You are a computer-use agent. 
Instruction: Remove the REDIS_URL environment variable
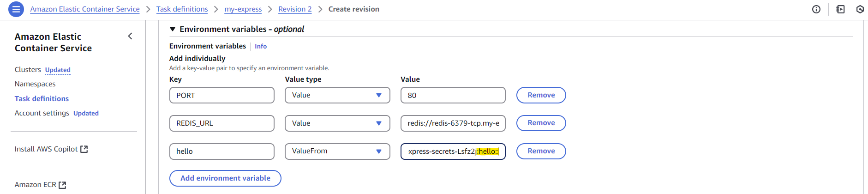pyautogui.click(x=541, y=123)
